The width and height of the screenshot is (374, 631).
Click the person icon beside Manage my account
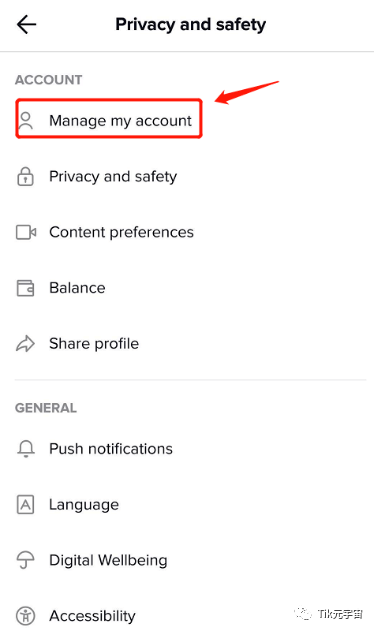click(x=26, y=121)
